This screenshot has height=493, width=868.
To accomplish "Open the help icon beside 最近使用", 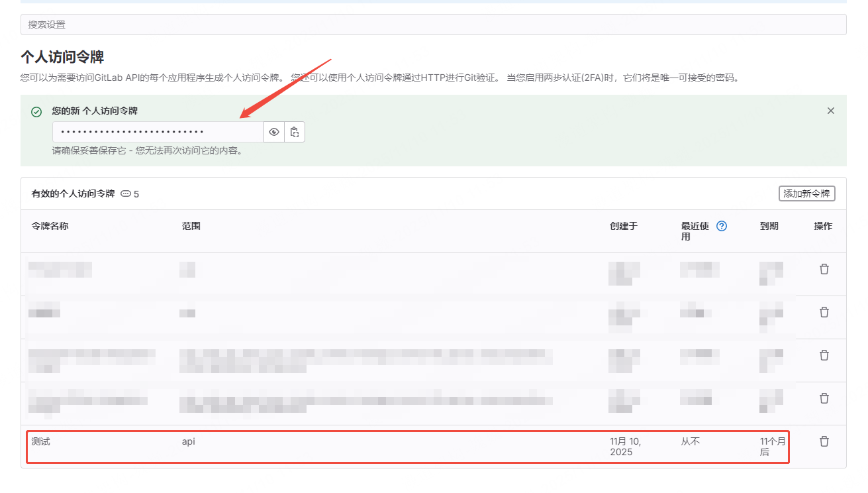I will (722, 226).
